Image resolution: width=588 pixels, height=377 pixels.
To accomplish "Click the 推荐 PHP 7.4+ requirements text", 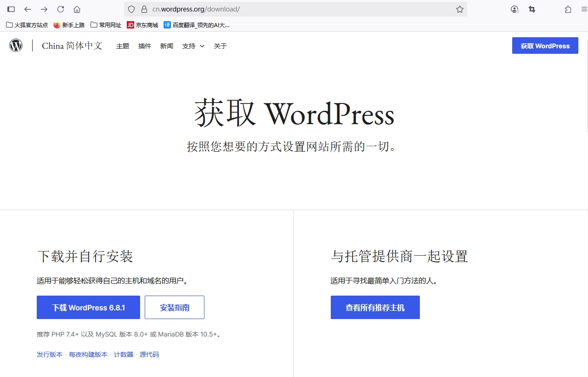I will click(130, 334).
